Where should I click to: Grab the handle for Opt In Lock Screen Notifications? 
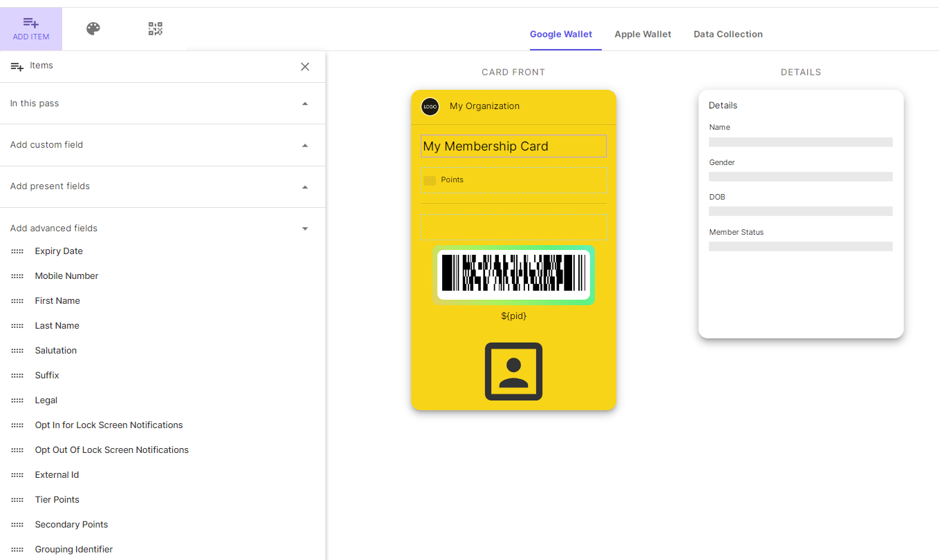point(17,425)
